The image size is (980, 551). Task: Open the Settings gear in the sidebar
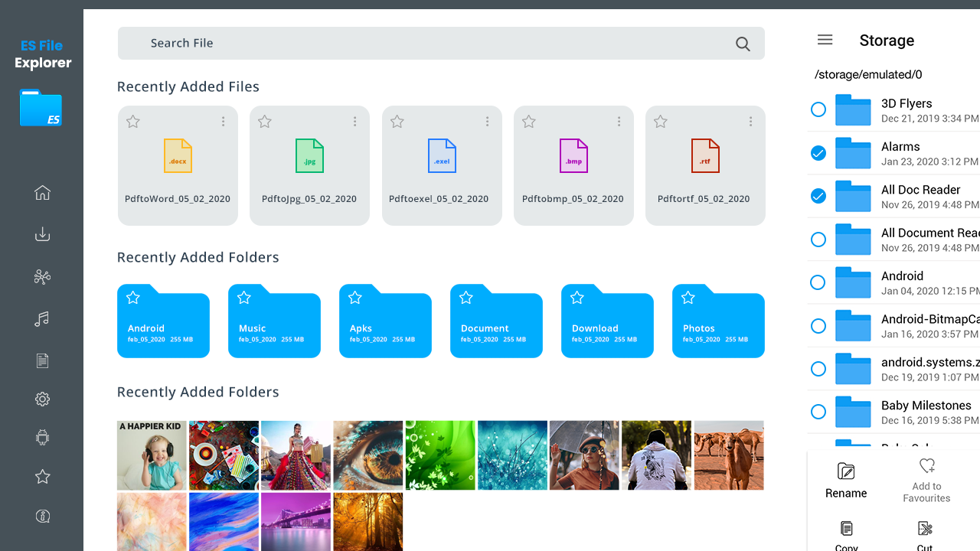click(42, 399)
